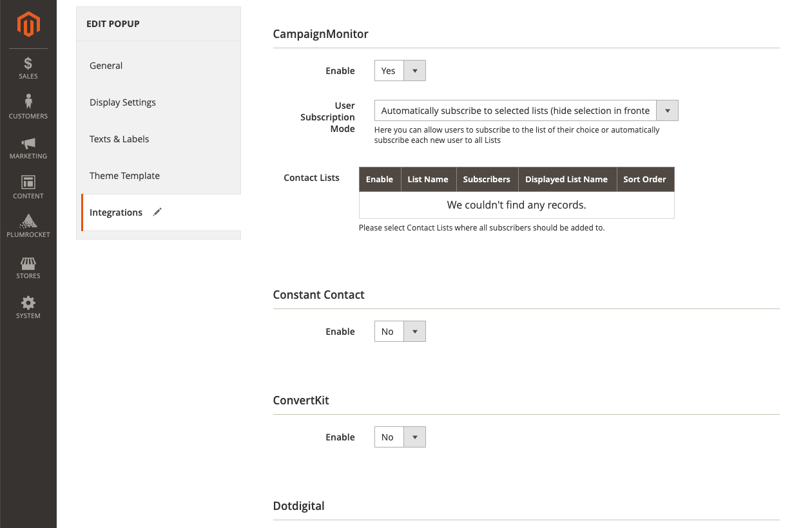Open the Constant Contact Enable dropdown

pyautogui.click(x=400, y=332)
